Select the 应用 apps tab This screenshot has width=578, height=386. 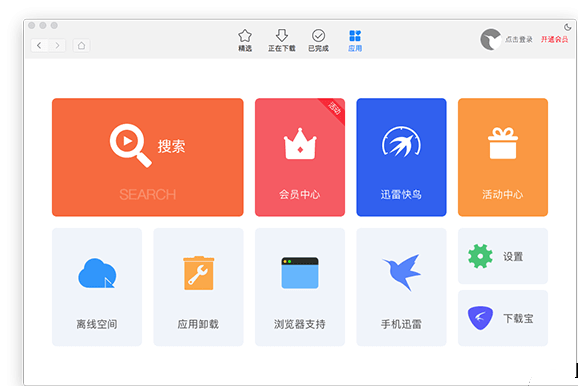[355, 41]
